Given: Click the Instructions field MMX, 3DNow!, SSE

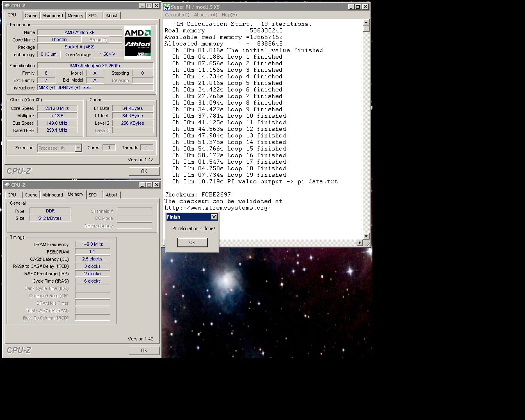Looking at the screenshot, I should (x=95, y=88).
